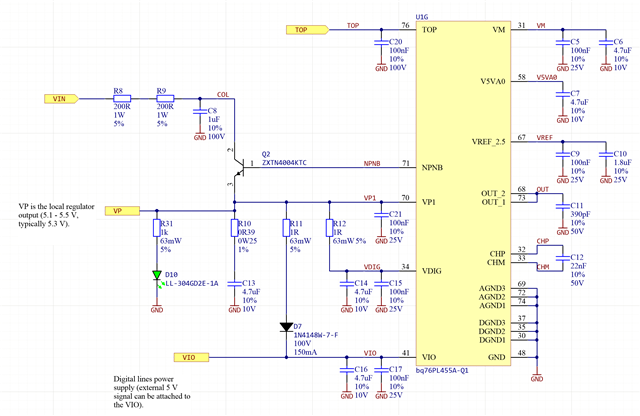This screenshot has height=416, width=640.
Task: Select the VP port symbol
Action: (122, 211)
